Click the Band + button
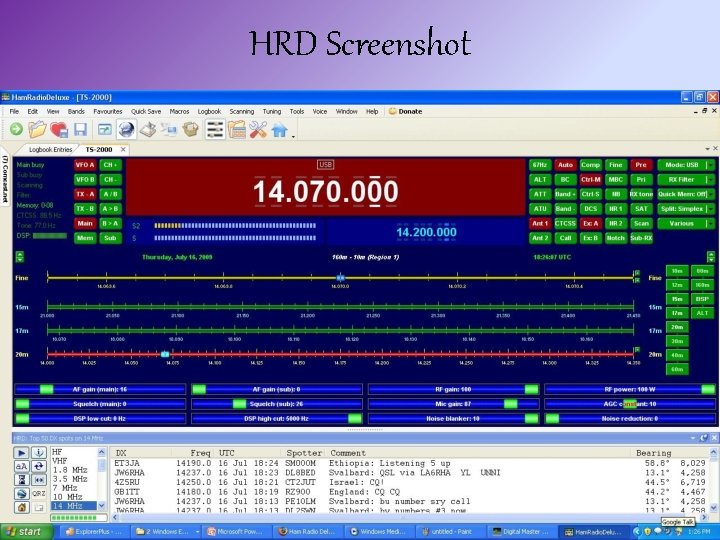The image size is (720, 540). tap(565, 194)
